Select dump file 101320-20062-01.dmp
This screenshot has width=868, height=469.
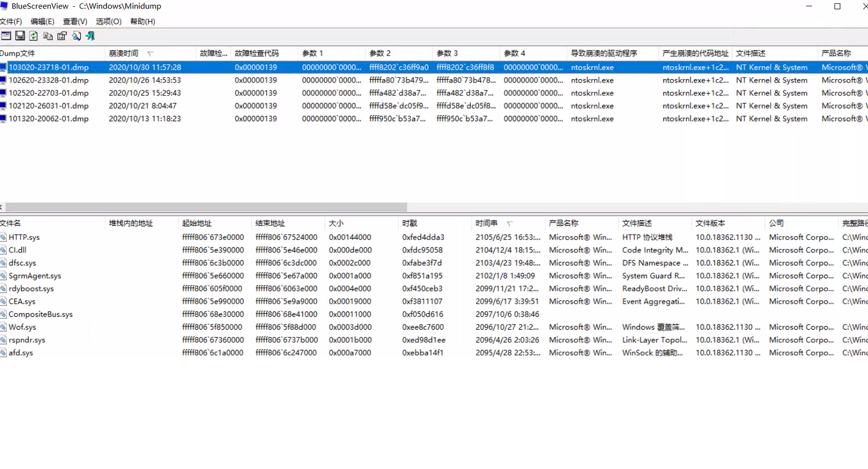coord(49,119)
